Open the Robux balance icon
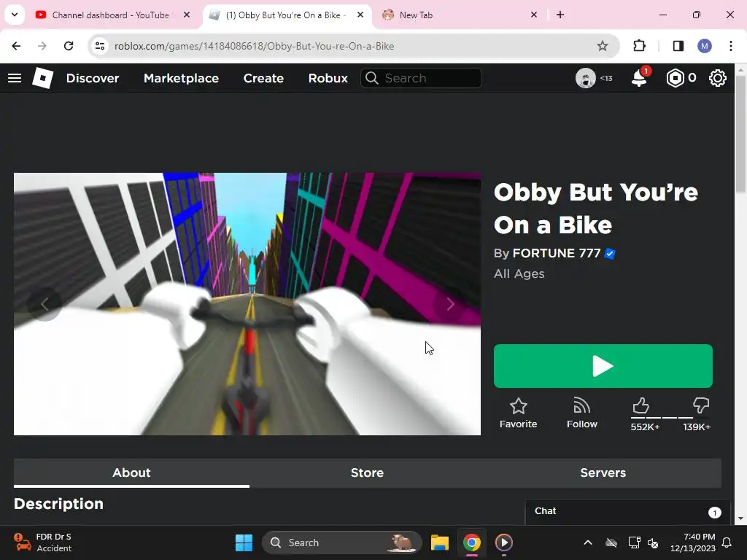 tap(675, 78)
